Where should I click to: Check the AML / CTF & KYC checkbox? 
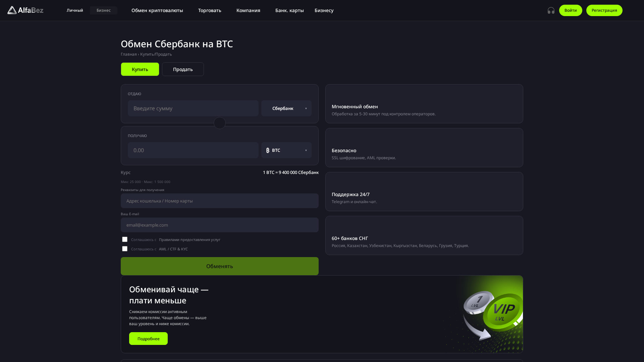pyautogui.click(x=125, y=249)
